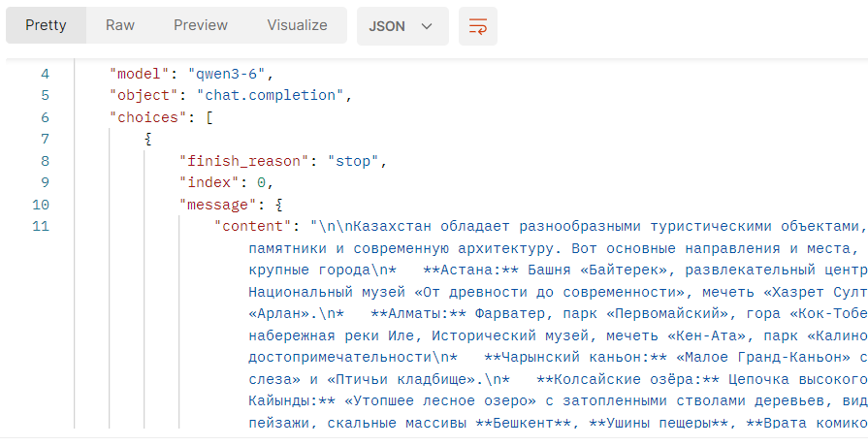Select line number 11 in the gutter
Viewport: 868px width, 446px height.
(x=41, y=226)
